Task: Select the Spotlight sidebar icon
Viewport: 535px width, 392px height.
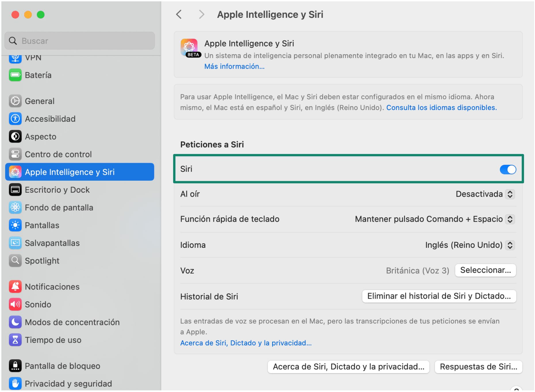Action: [x=15, y=260]
